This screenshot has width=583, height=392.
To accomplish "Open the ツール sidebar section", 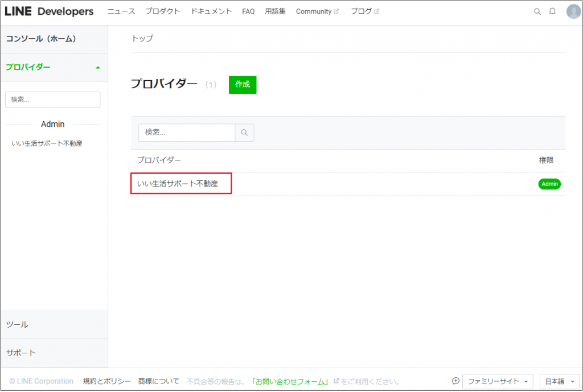I will click(54, 325).
